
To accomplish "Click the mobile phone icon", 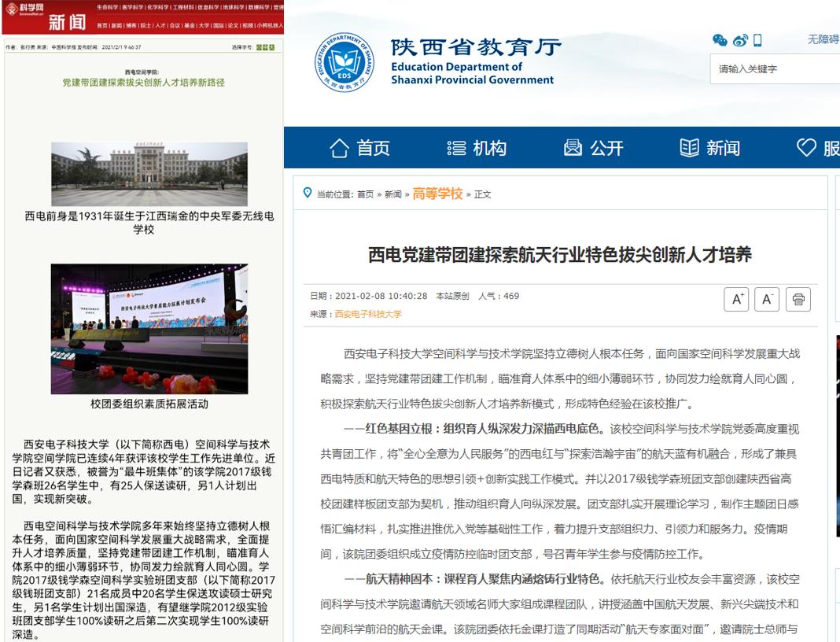I will pos(757,41).
